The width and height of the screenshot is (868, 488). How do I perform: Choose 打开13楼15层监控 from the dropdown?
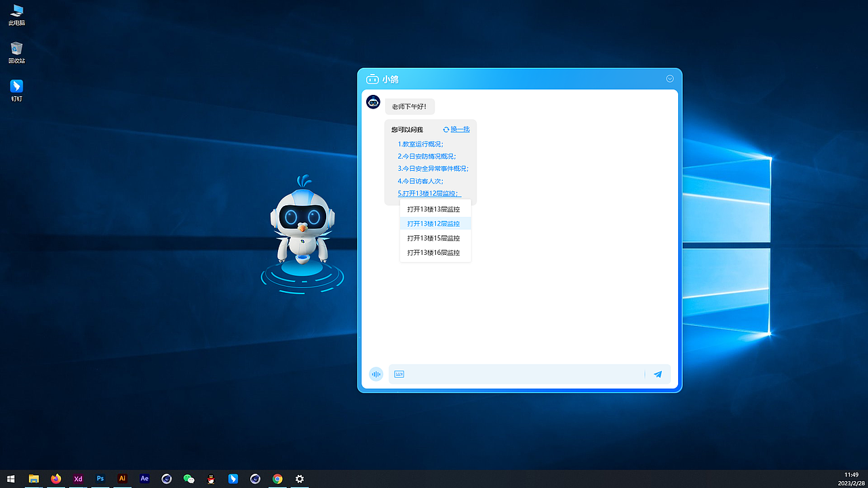pyautogui.click(x=435, y=238)
